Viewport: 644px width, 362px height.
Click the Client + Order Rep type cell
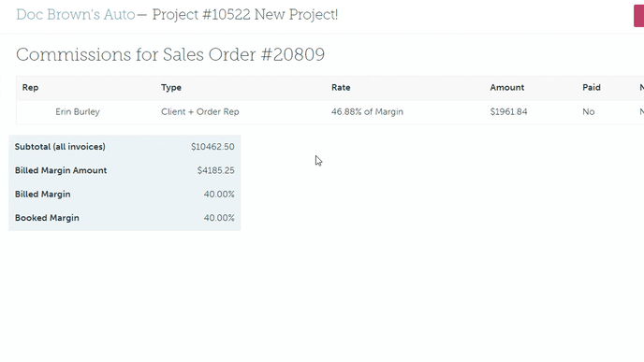coord(200,111)
